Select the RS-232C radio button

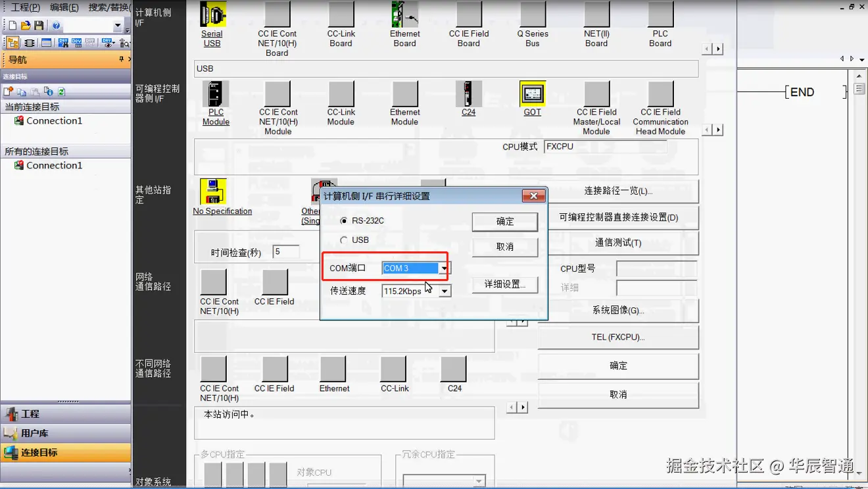[345, 222]
